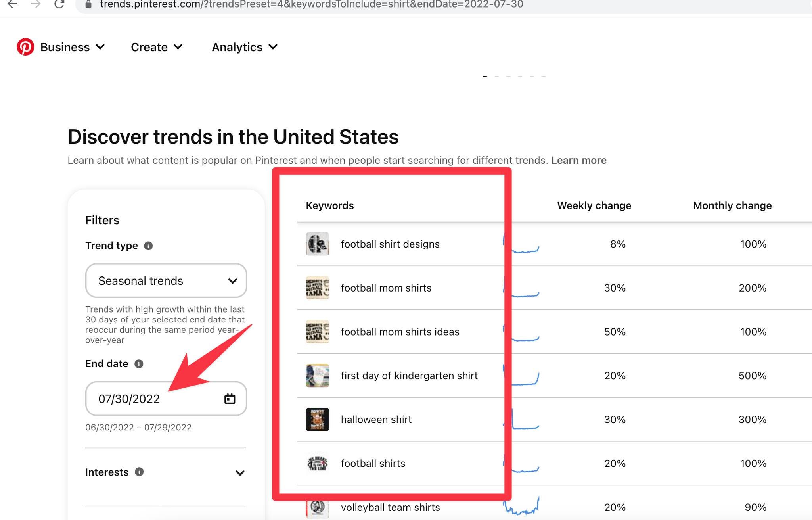Click the 200% monthly change value

tap(752, 288)
